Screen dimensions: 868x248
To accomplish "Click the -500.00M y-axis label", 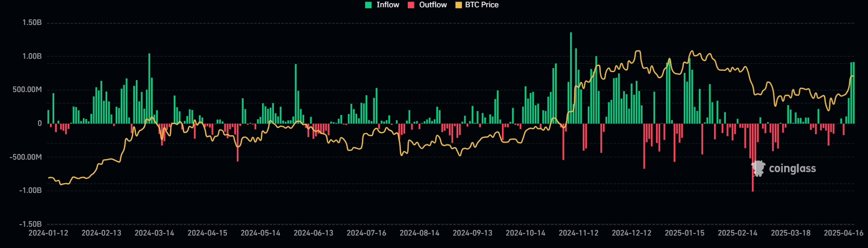I will pos(26,157).
